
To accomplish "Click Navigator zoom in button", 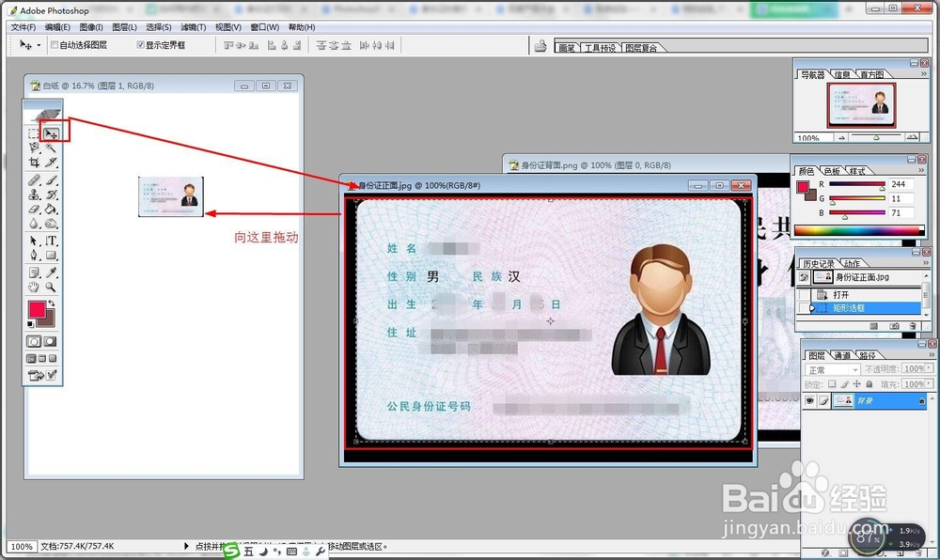I will pos(912,138).
